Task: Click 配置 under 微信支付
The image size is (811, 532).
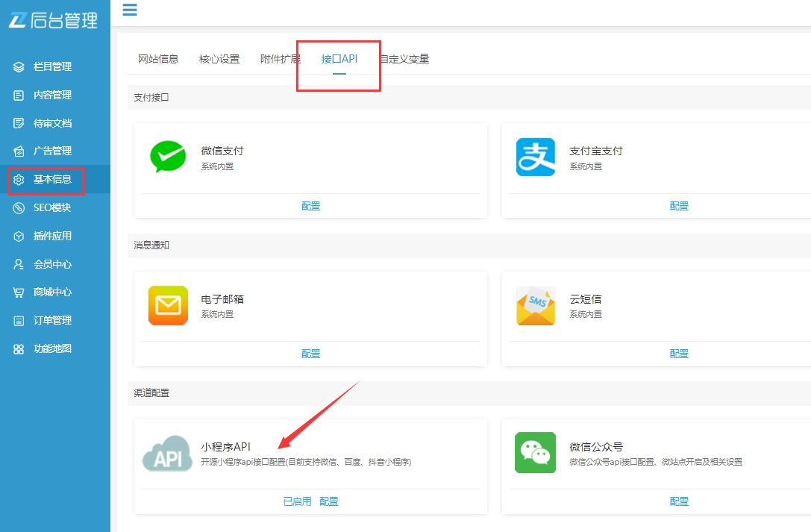Action: click(311, 206)
